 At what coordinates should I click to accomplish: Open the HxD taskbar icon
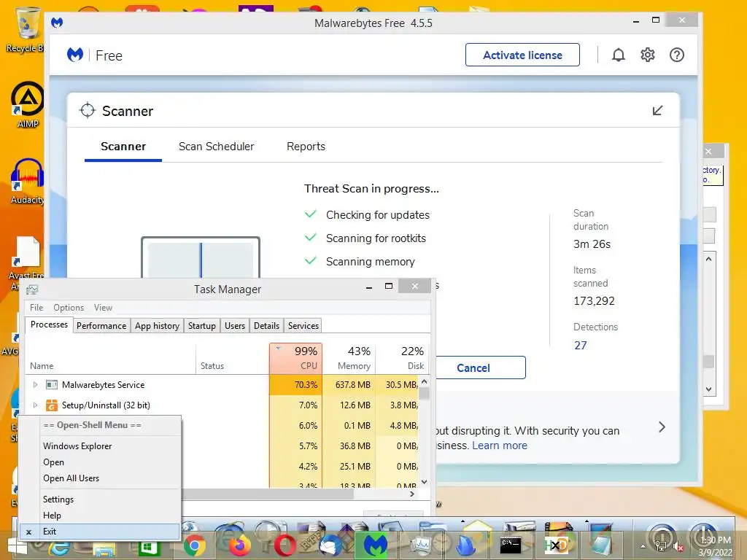555,545
